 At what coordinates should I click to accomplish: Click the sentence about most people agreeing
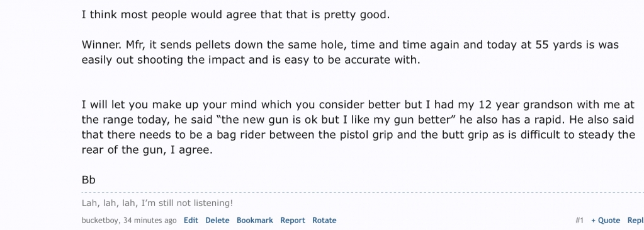tap(235, 15)
